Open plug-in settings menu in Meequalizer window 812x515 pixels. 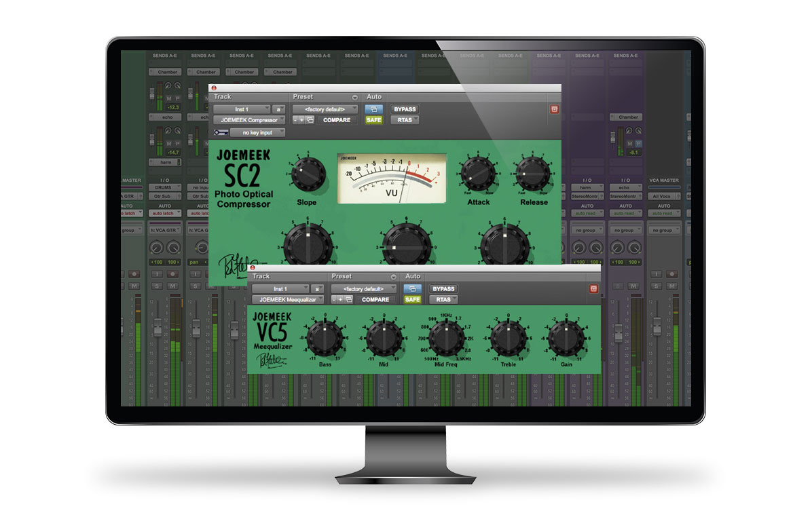tap(349, 300)
